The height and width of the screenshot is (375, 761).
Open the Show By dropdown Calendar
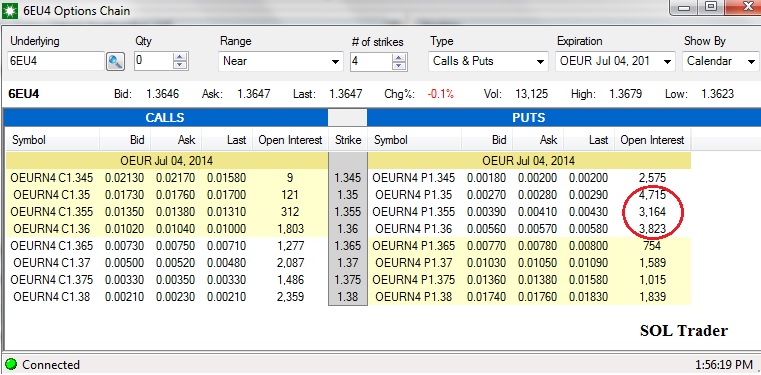(x=721, y=62)
